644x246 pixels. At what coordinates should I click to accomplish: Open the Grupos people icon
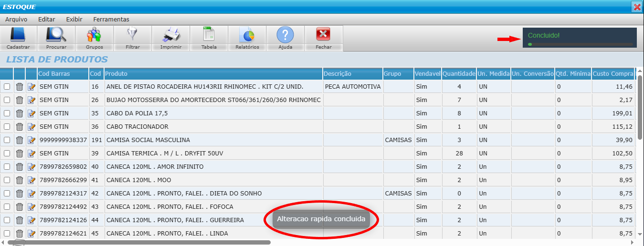click(x=94, y=35)
